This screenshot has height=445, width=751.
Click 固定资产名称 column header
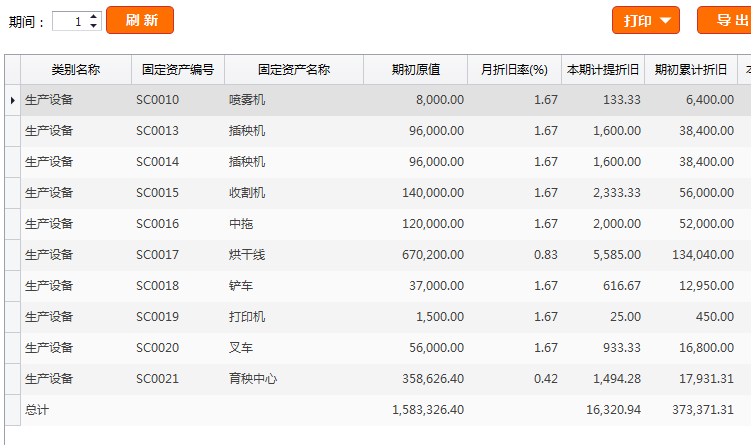pyautogui.click(x=293, y=70)
